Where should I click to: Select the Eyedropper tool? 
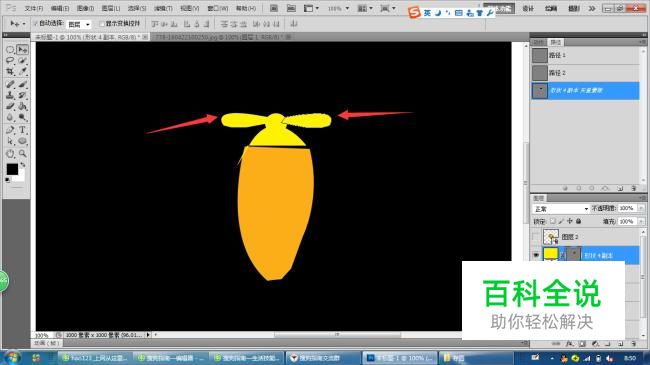pos(22,72)
